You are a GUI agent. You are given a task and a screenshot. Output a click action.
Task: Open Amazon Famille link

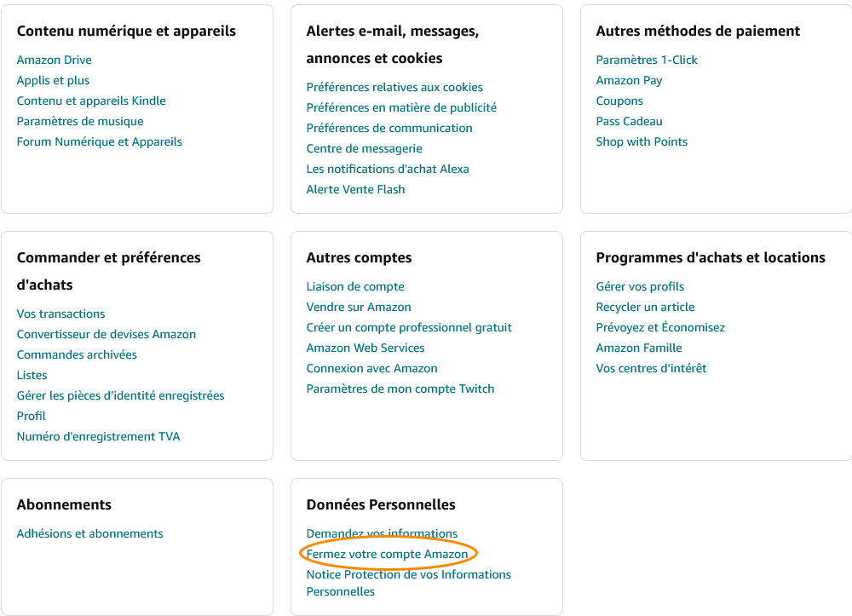(639, 348)
